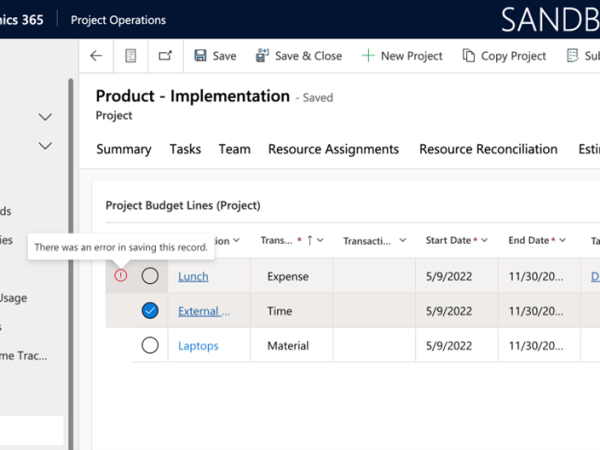Screen dimensions: 600x450
Task: Open the Trans... column dropdown chevron
Action: (321, 240)
